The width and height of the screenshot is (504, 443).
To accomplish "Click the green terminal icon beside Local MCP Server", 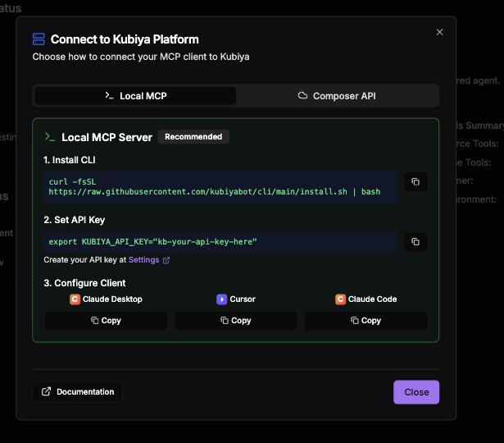I will [x=50, y=137].
